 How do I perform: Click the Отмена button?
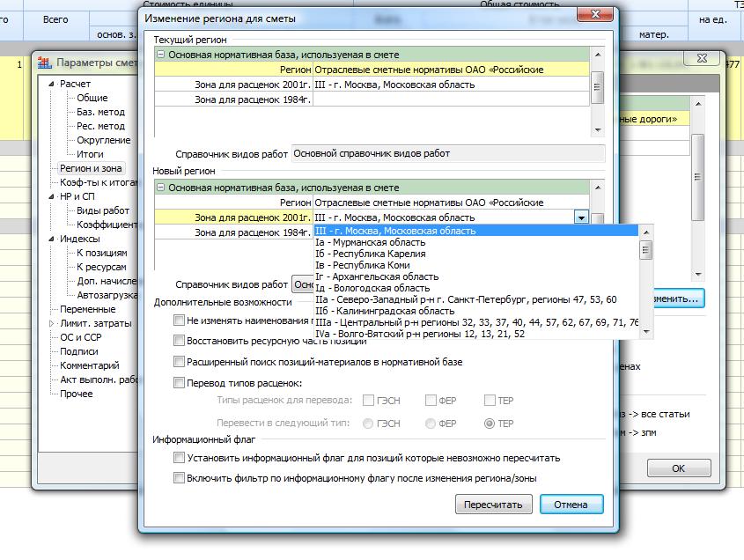(571, 505)
